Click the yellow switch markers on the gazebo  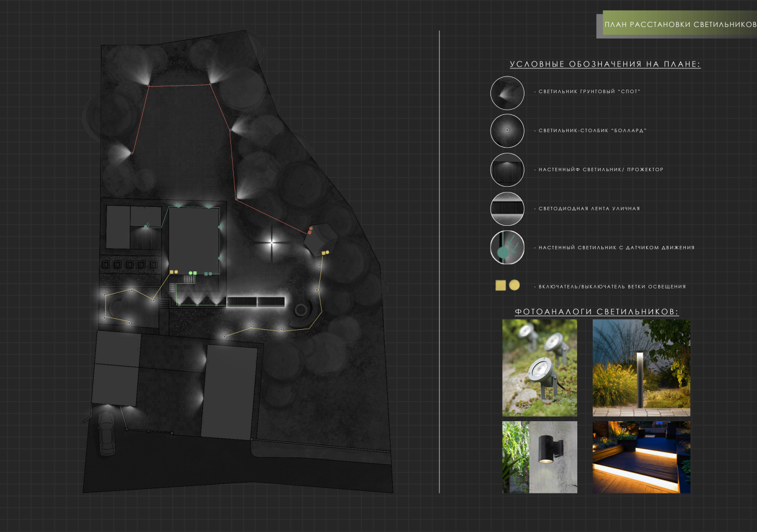pos(325,252)
